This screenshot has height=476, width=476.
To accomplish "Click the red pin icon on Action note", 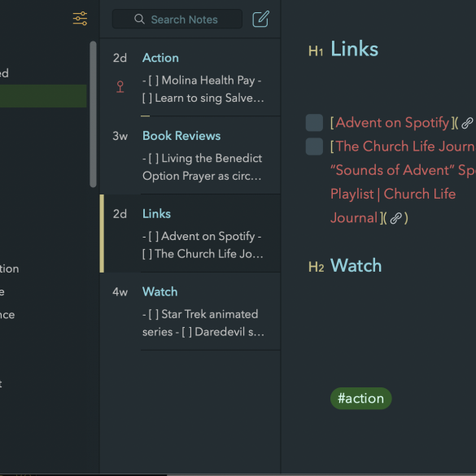I will click(x=120, y=87).
